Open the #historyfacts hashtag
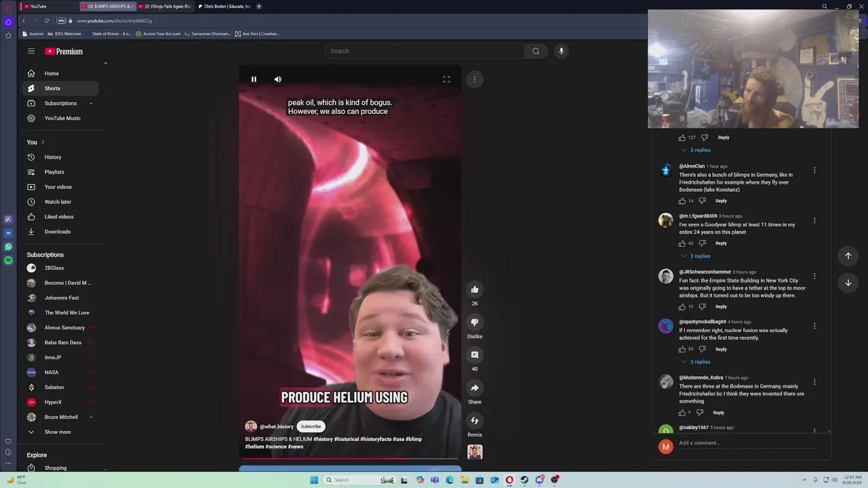 coord(376,439)
